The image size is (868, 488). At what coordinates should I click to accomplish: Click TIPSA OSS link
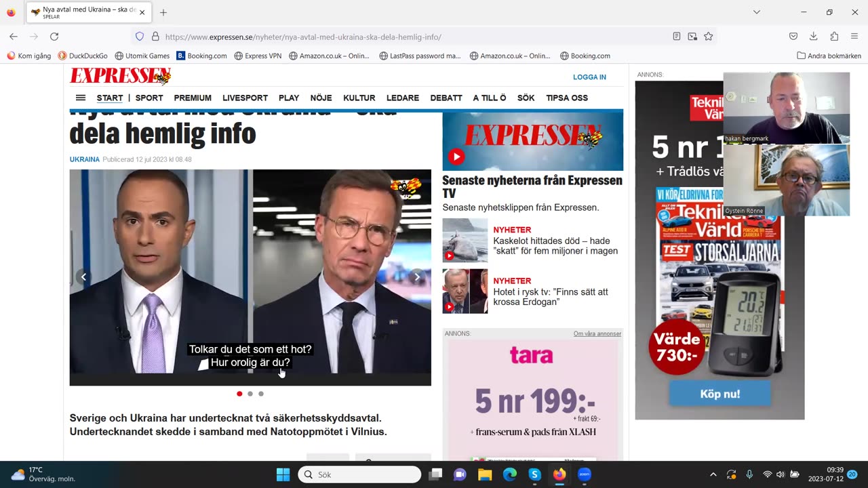coord(567,98)
